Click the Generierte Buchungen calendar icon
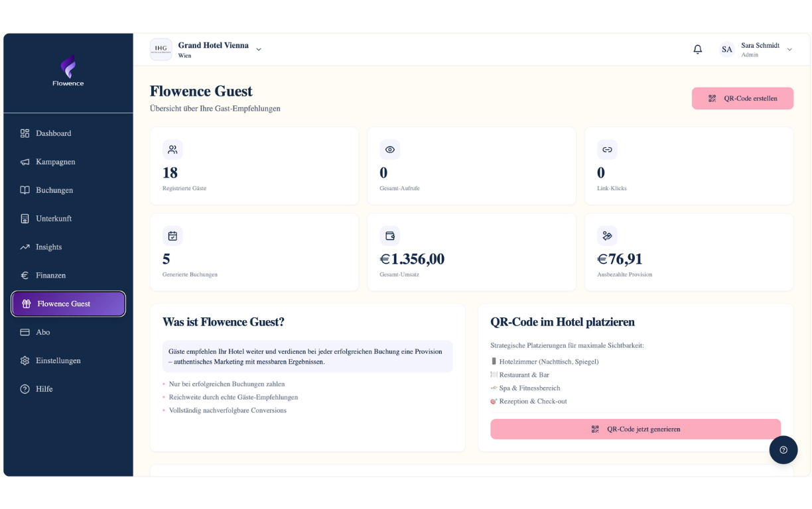 tap(172, 236)
